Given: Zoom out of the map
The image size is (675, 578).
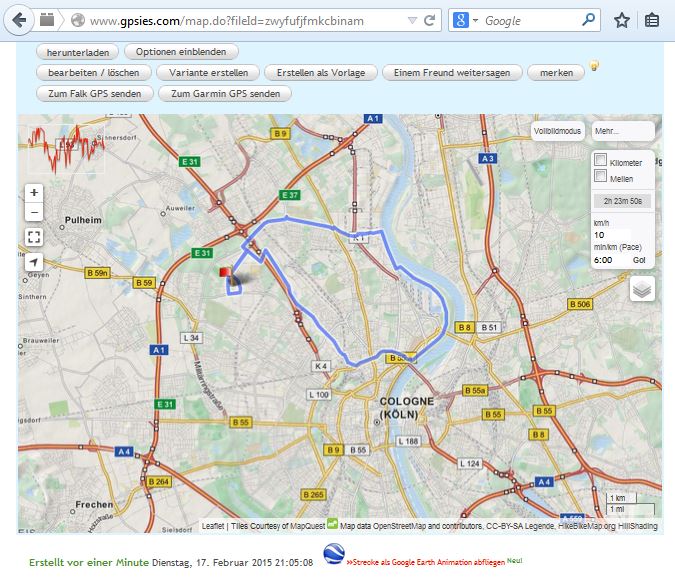Looking at the screenshot, I should click(34, 212).
